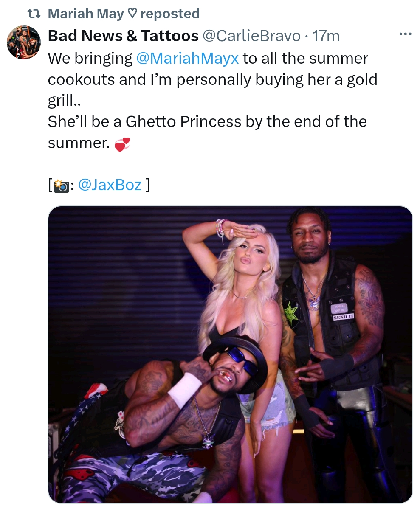Open the @CarlieBravo handle

[x=251, y=36]
